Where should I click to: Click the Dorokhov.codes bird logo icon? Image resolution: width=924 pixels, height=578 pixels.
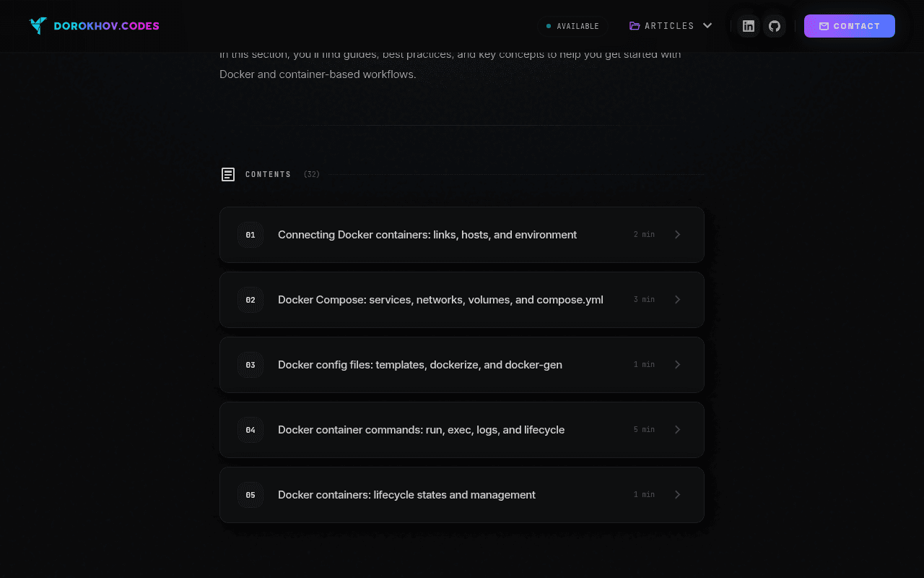[x=38, y=26]
